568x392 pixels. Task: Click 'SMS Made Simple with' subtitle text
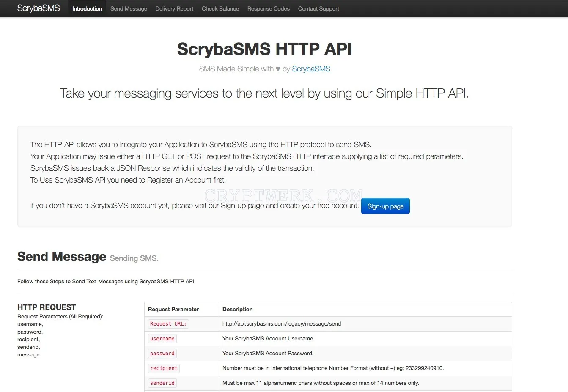[236, 69]
